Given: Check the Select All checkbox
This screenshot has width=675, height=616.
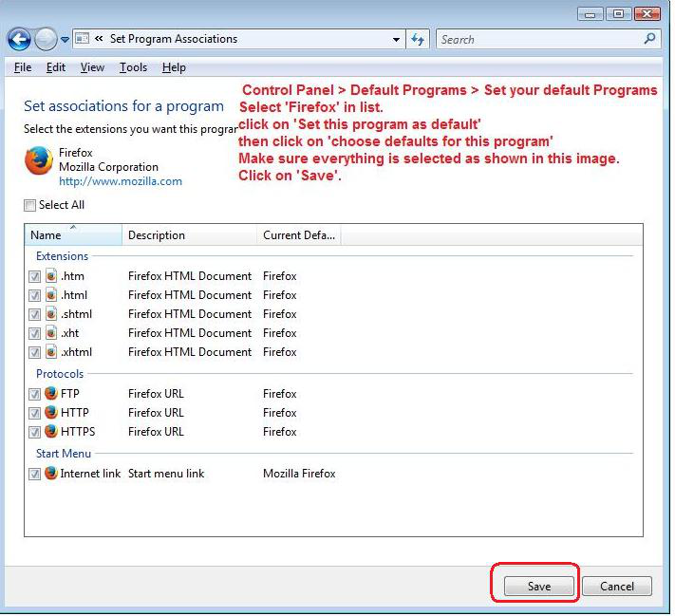Looking at the screenshot, I should tap(29, 205).
